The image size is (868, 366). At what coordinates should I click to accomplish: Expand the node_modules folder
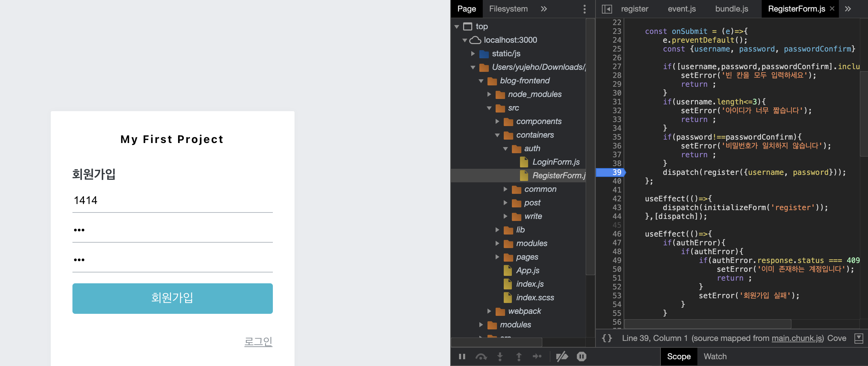click(x=489, y=94)
